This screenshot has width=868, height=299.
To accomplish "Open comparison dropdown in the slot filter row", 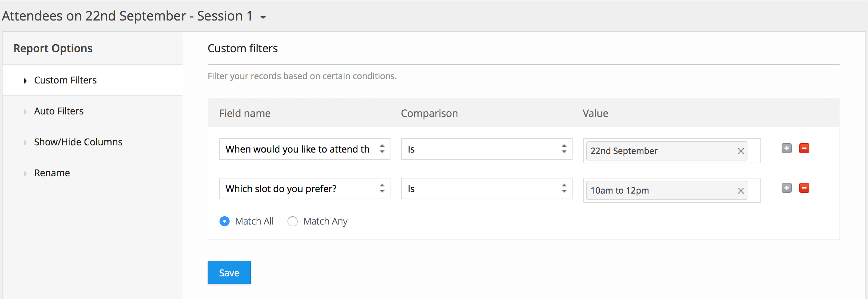I will tap(487, 189).
